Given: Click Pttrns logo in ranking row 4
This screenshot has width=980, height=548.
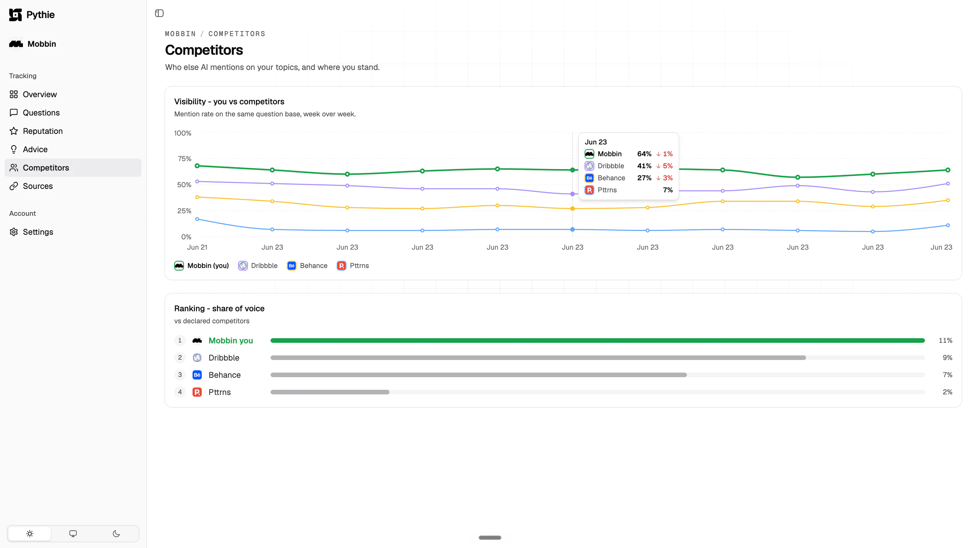Looking at the screenshot, I should coord(197,392).
